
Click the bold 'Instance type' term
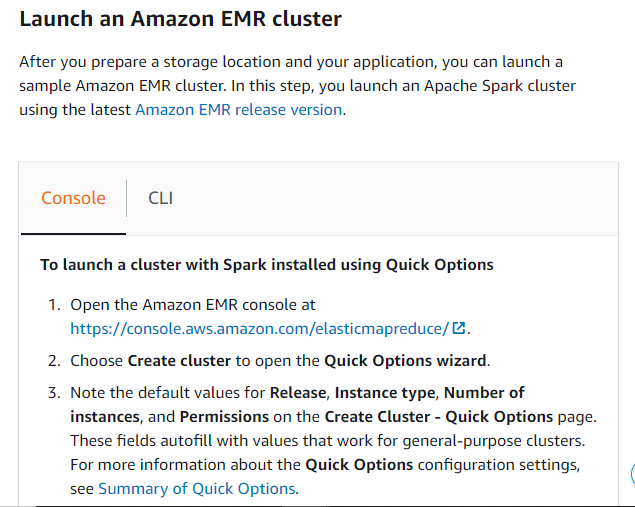[385, 393]
